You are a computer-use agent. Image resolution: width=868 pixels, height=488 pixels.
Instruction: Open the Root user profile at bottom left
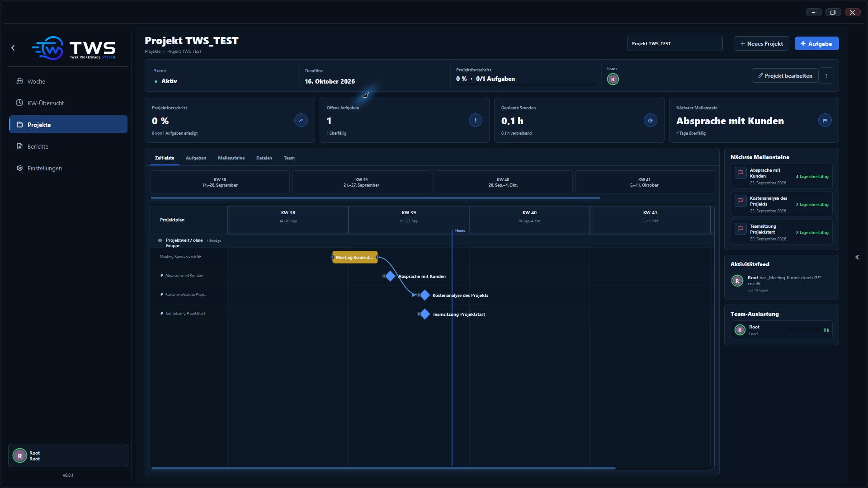tap(68, 455)
